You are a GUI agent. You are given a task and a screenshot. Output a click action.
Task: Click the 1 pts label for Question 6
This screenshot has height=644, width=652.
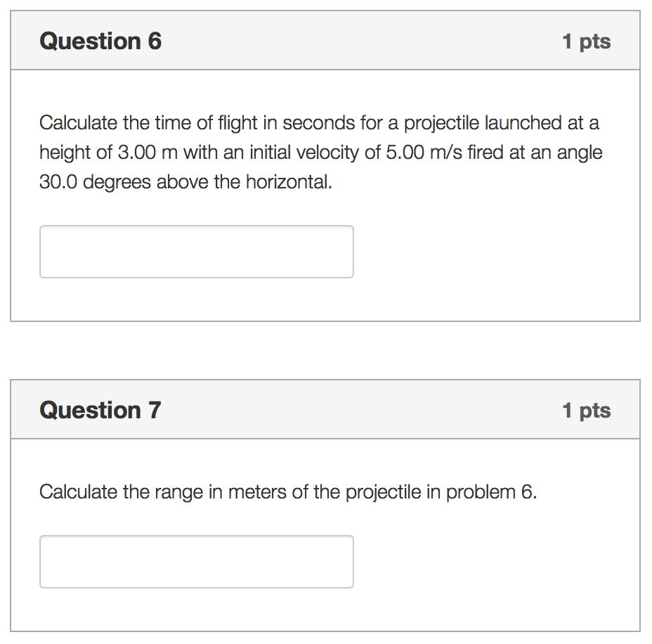coord(587,42)
